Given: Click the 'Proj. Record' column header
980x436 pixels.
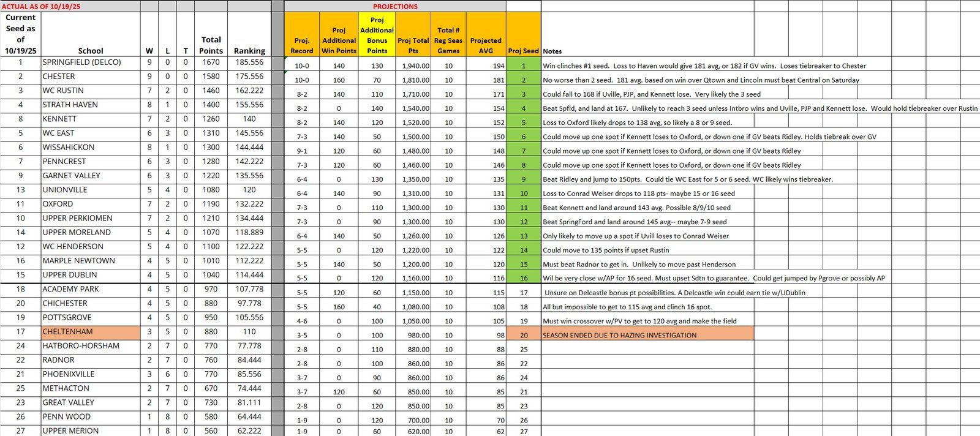Looking at the screenshot, I should coord(302,45).
